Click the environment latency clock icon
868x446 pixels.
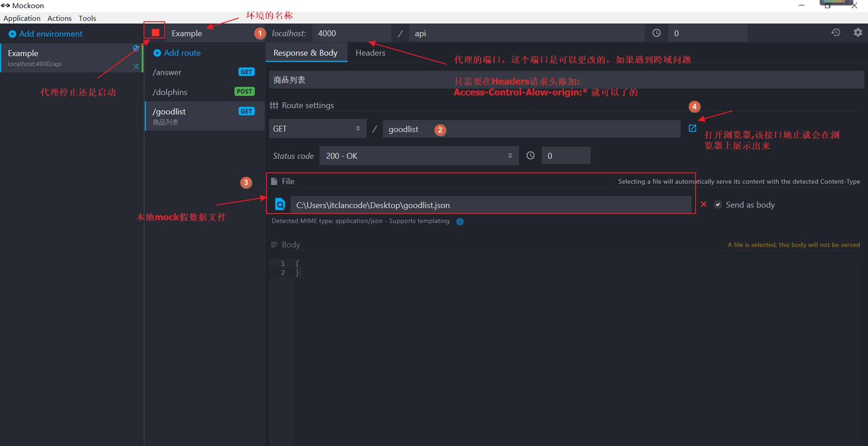pyautogui.click(x=656, y=33)
